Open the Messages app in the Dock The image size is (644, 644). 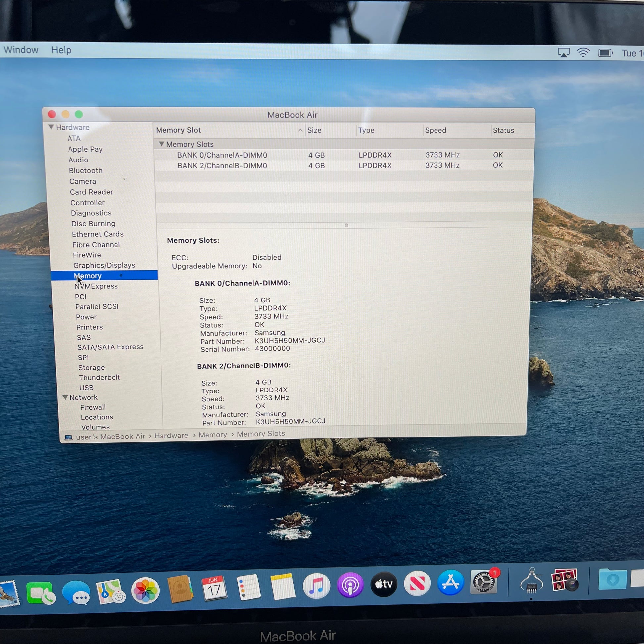76,593
